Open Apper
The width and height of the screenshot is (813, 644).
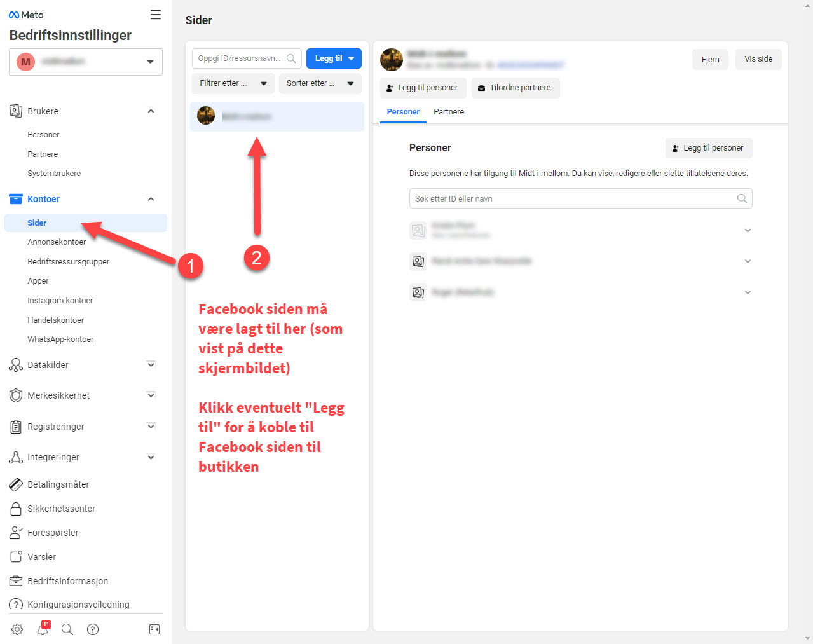[38, 281]
